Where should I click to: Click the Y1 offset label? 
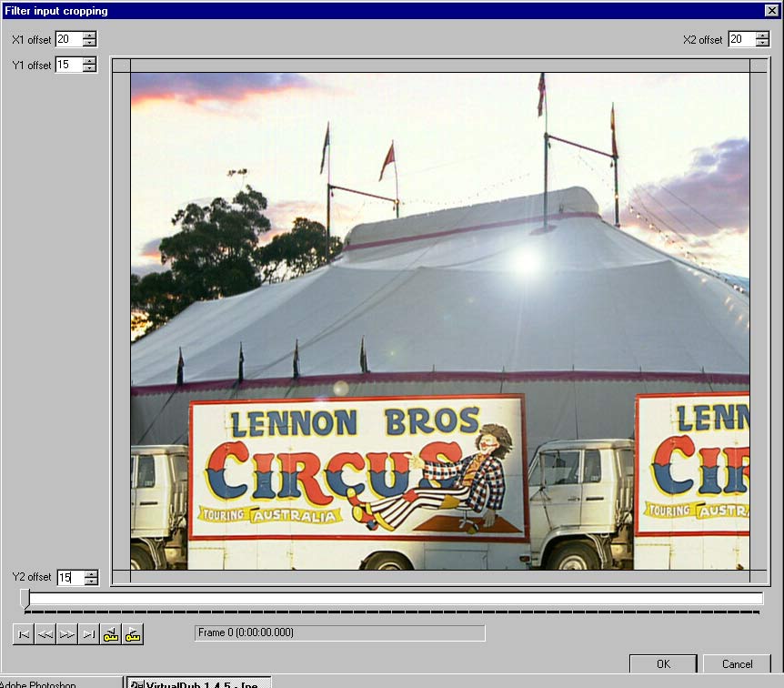(32, 65)
